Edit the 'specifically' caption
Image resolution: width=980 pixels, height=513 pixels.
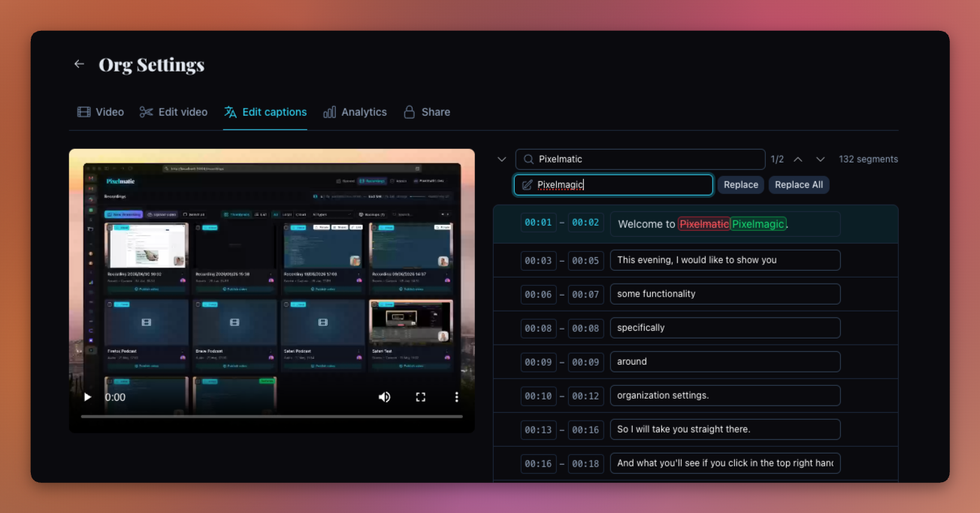click(725, 328)
